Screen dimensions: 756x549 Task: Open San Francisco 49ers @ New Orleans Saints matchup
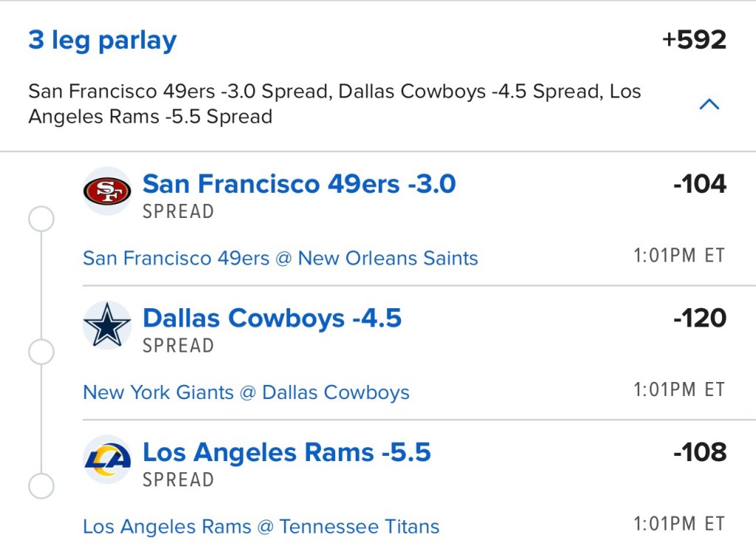pos(281,259)
